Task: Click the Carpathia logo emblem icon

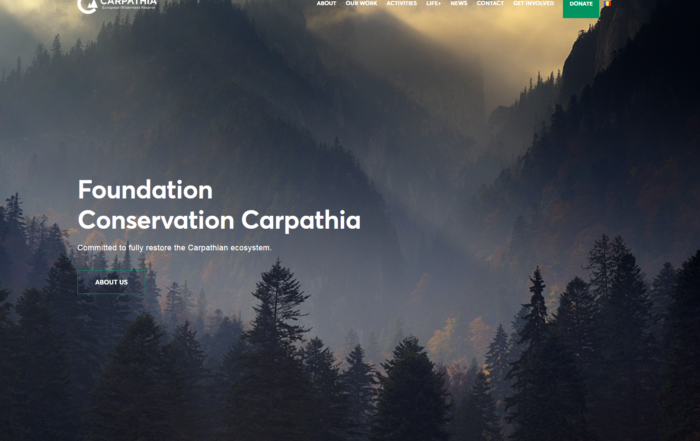Action: [87, 5]
